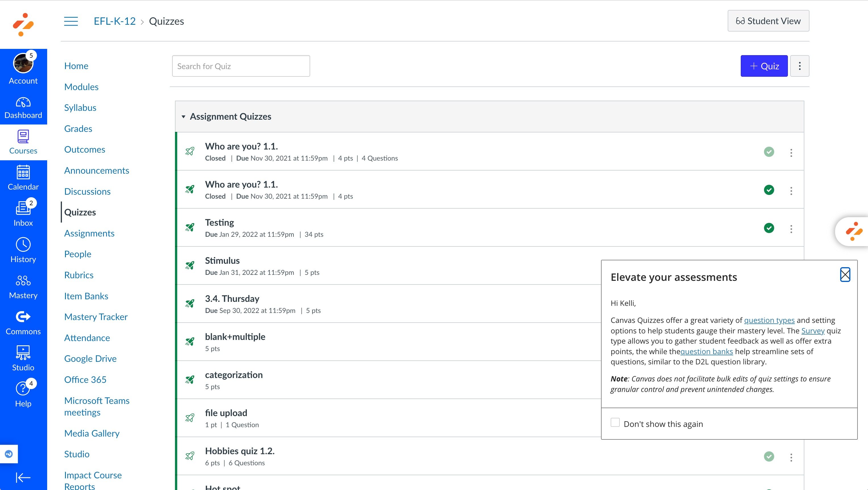
Task: Toggle publish status of Hobbies quiz 1.2.
Action: point(769,457)
